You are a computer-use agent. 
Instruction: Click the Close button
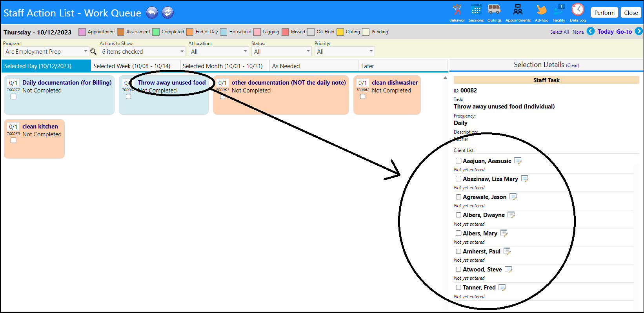[631, 13]
